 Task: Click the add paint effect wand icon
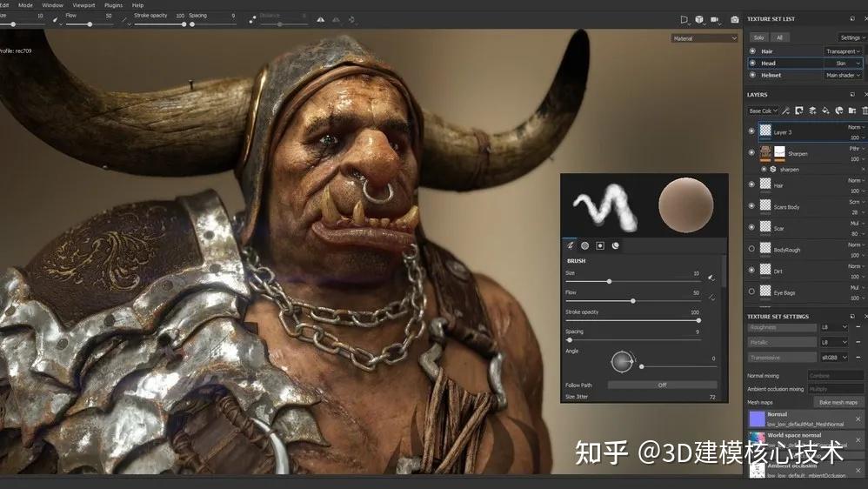tap(785, 111)
